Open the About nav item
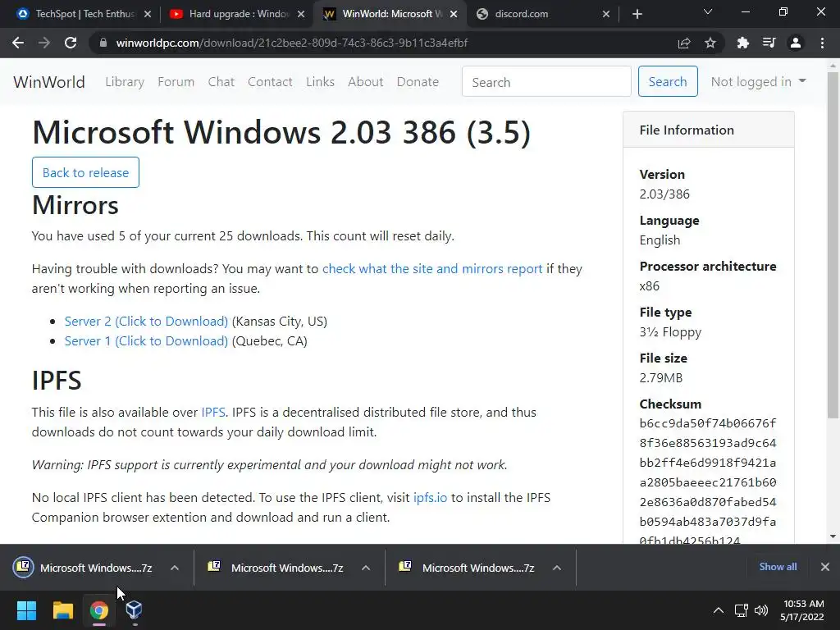Viewport: 840px width, 630px height. click(366, 82)
